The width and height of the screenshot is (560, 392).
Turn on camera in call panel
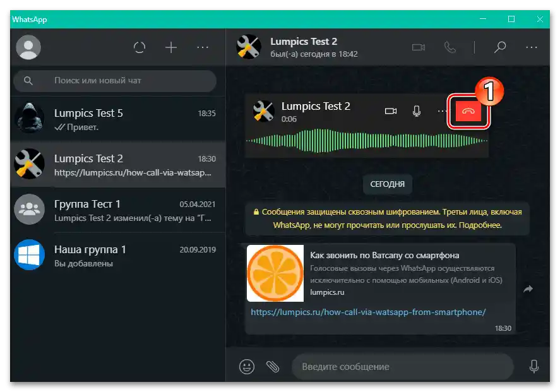pos(390,111)
